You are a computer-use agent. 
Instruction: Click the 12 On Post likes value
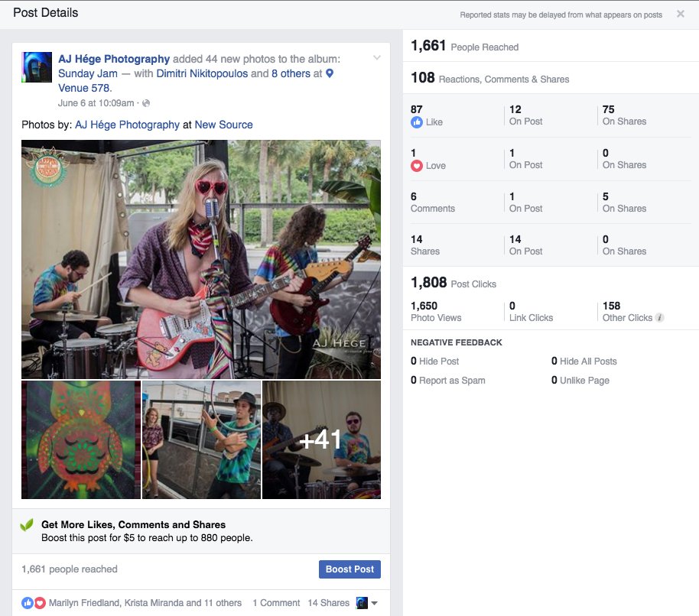pyautogui.click(x=525, y=115)
